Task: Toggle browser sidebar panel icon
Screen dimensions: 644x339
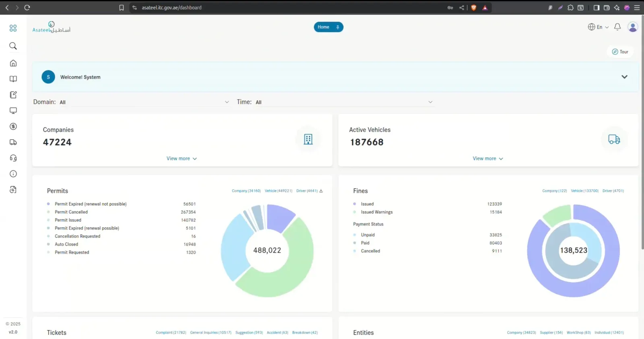Action: (x=597, y=8)
